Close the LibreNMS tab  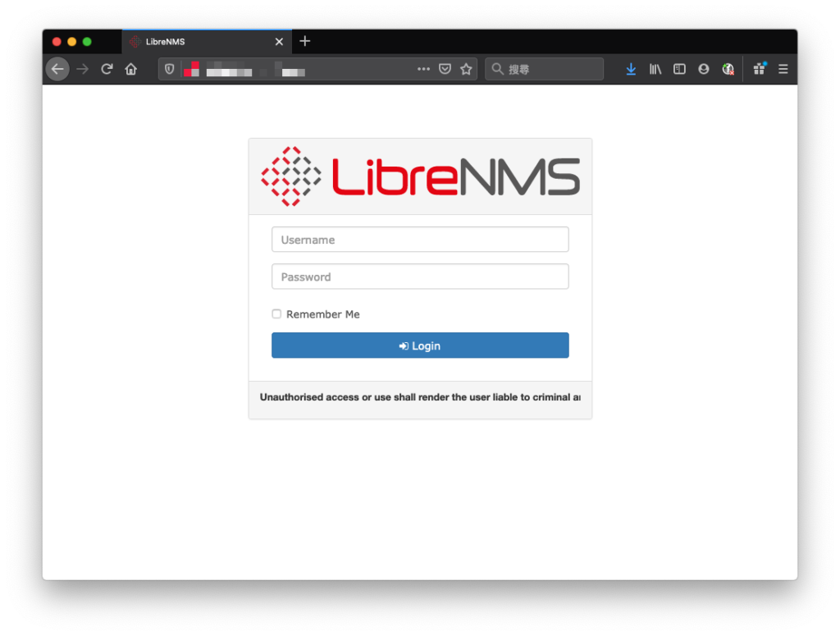[279, 42]
